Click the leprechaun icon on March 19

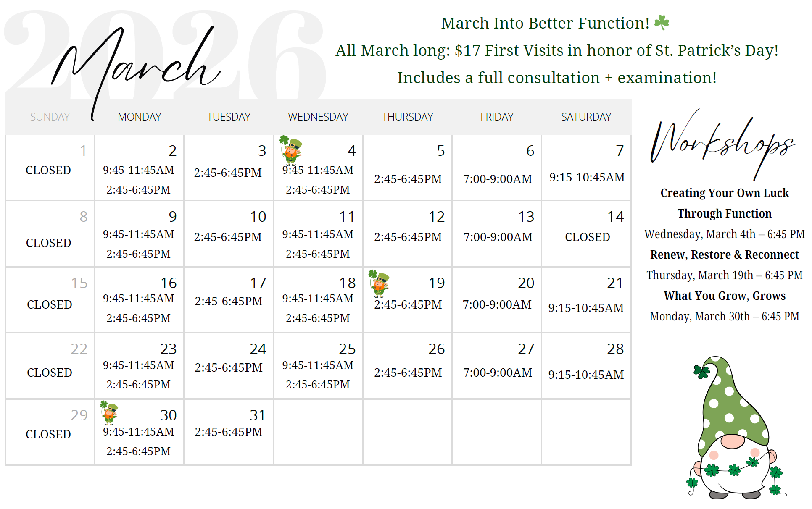tap(380, 283)
